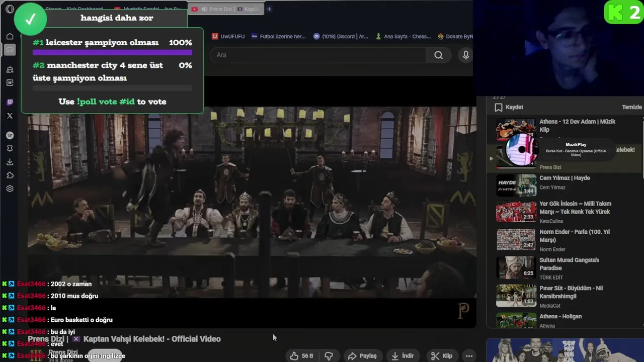The width and height of the screenshot is (644, 362).
Task: Open Downloads from the sidebar
Action: [10, 162]
